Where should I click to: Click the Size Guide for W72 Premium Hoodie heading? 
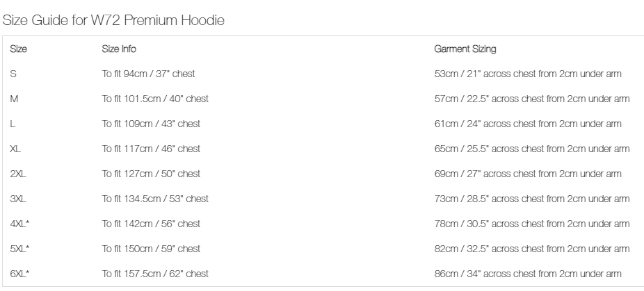point(113,20)
